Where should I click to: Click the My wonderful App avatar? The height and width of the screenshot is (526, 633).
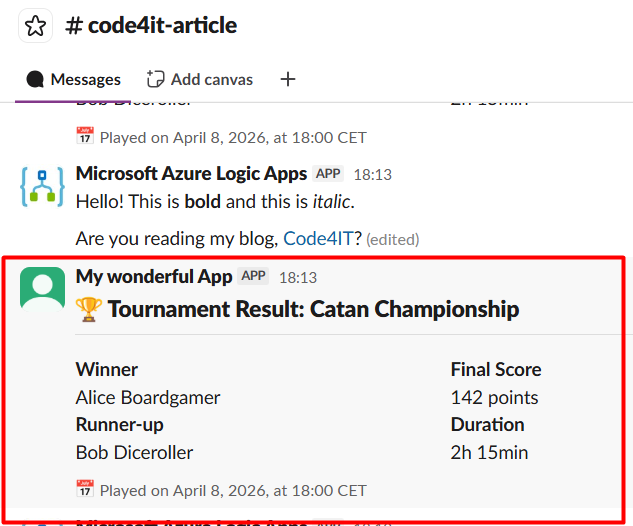42,289
